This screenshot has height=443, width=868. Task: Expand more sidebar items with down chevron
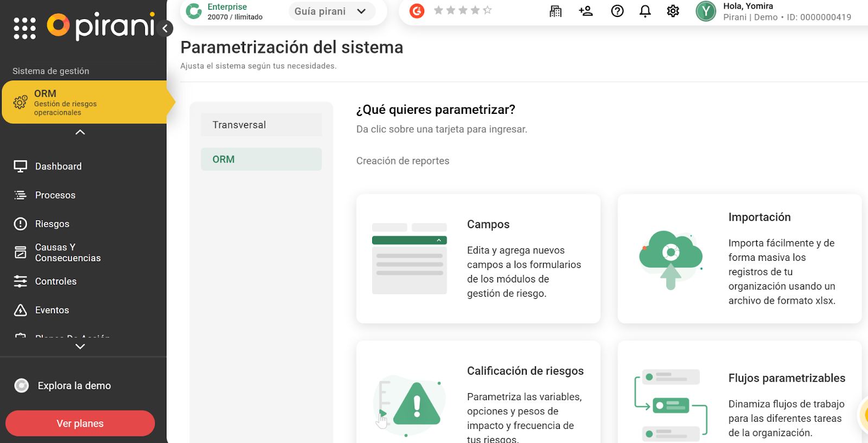pos(80,346)
